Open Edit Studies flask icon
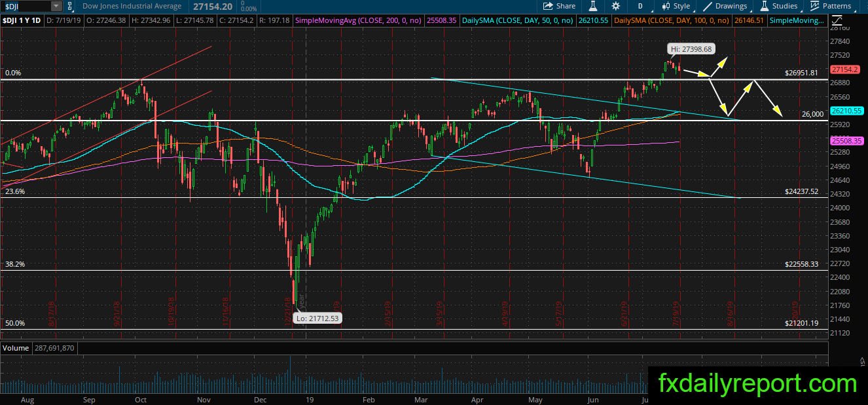The width and height of the screenshot is (868, 405). [x=593, y=6]
